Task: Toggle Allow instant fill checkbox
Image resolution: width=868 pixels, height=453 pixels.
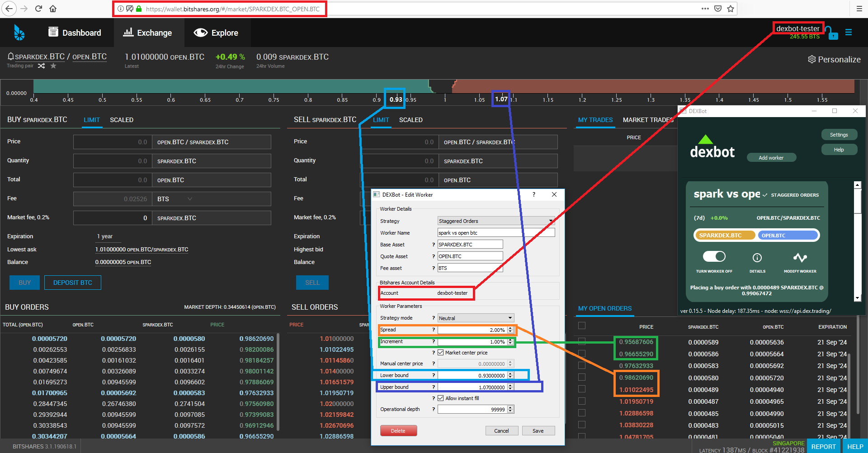Action: 440,398
